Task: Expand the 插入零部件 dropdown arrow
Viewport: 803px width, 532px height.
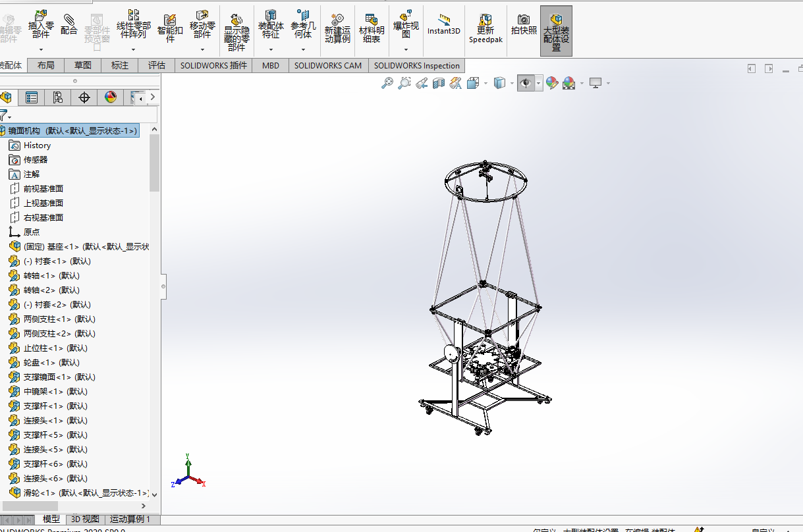Action: pos(41,49)
